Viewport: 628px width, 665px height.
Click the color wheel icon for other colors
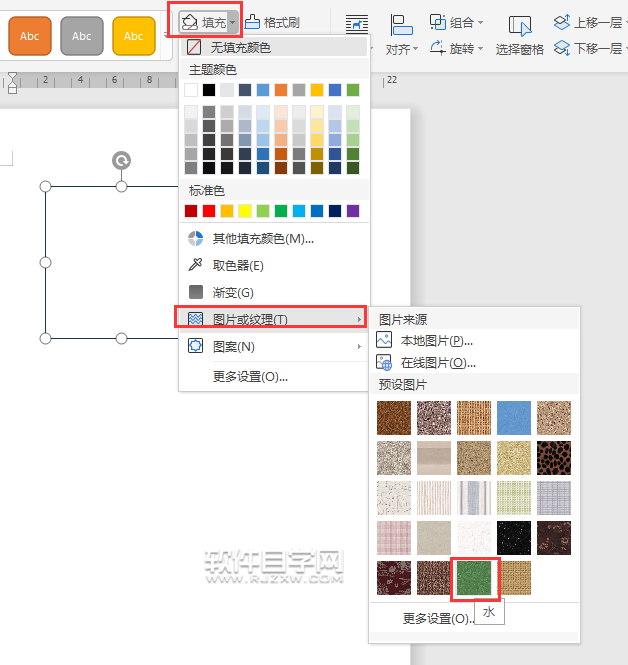click(x=195, y=238)
